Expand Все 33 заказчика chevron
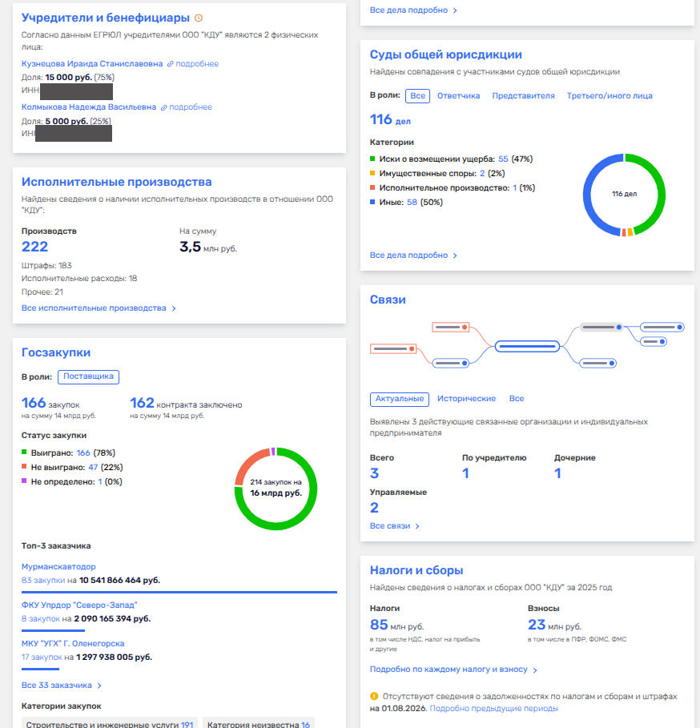700x728 pixels. (x=99, y=686)
